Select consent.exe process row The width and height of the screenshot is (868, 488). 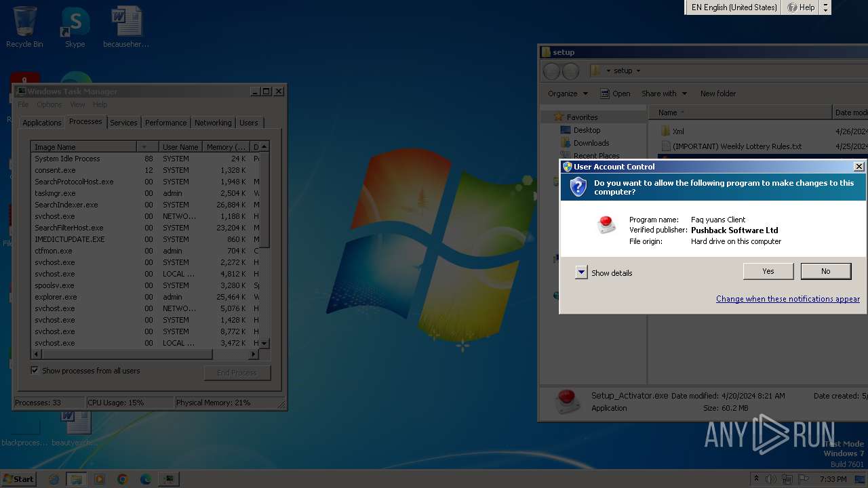(145, 170)
